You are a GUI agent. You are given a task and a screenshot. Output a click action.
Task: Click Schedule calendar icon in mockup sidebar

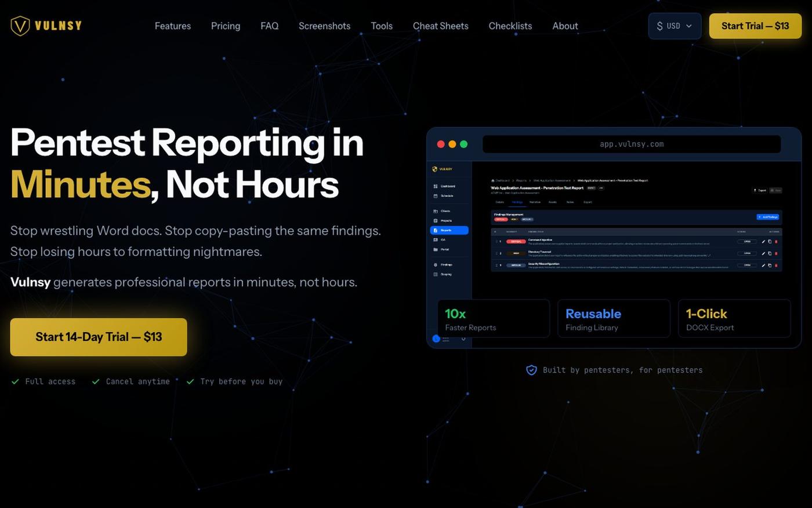tap(436, 196)
